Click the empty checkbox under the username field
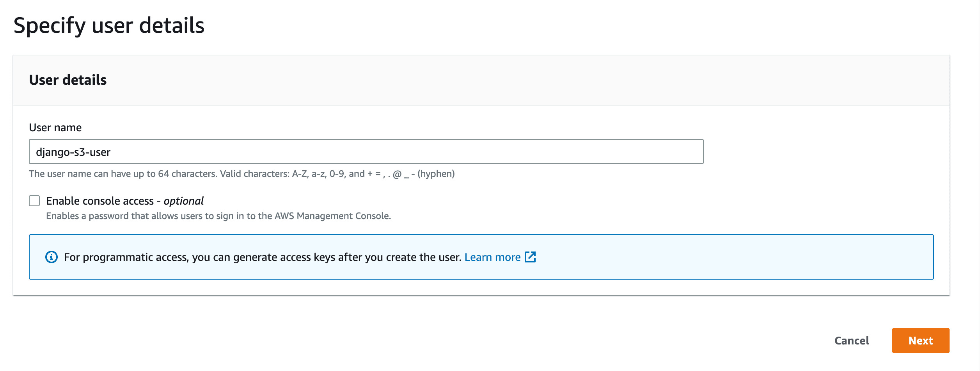The height and width of the screenshot is (371, 980). point(34,200)
